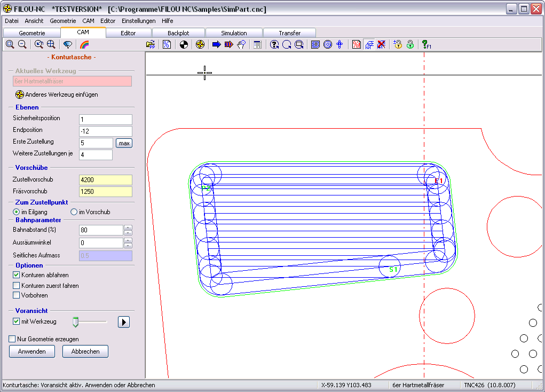The image size is (545, 392).
Task: Enable the Vorbohren checkbox
Action: coord(17,295)
